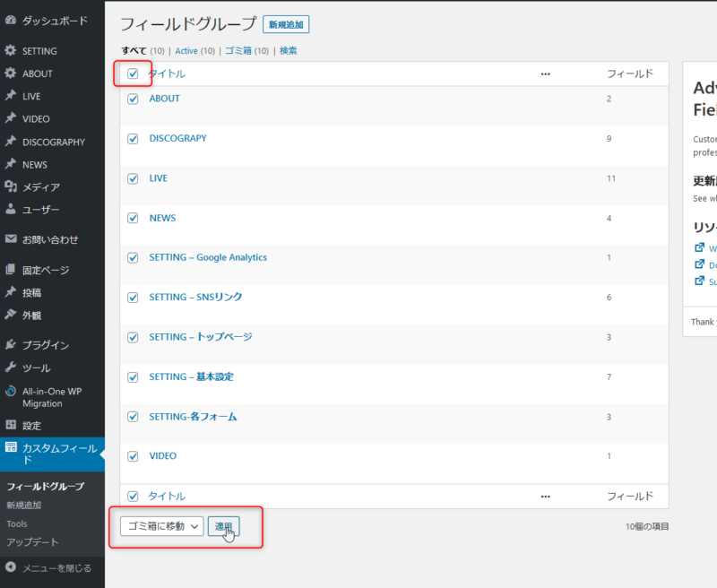Open the ゴミ箱に移動 bulk action dropdown
The height and width of the screenshot is (588, 717).
pos(161,527)
